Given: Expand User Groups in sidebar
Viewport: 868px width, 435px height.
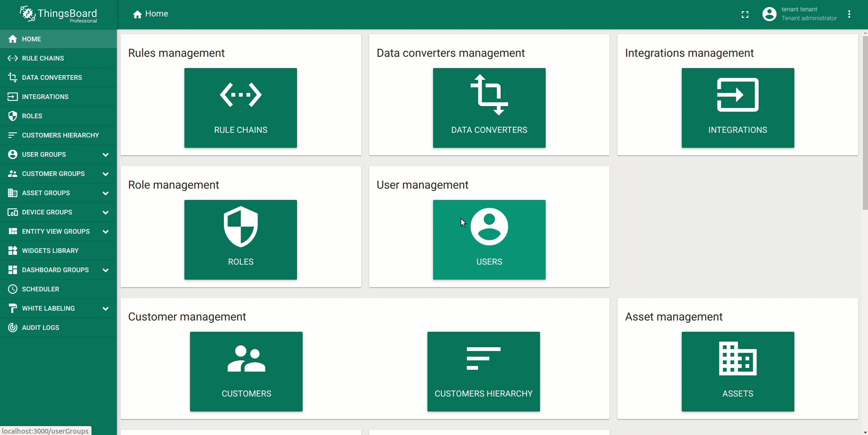Looking at the screenshot, I should 106,155.
